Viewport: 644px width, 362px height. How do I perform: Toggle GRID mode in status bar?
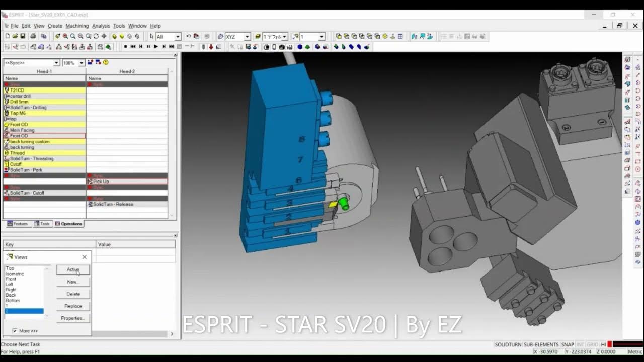coord(593,344)
